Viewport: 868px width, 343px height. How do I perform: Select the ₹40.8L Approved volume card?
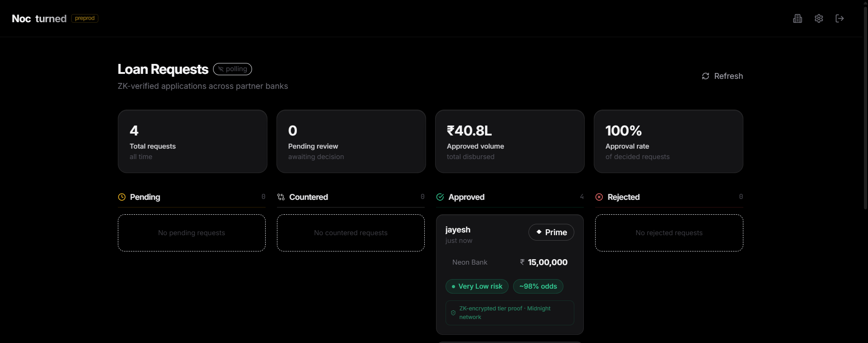pos(510,141)
